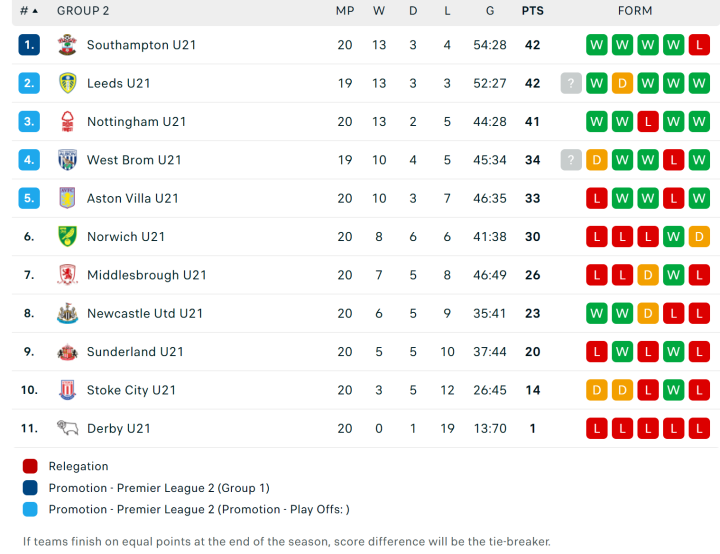The height and width of the screenshot is (554, 720).
Task: Sort standings by MP column header
Action: coord(345,11)
